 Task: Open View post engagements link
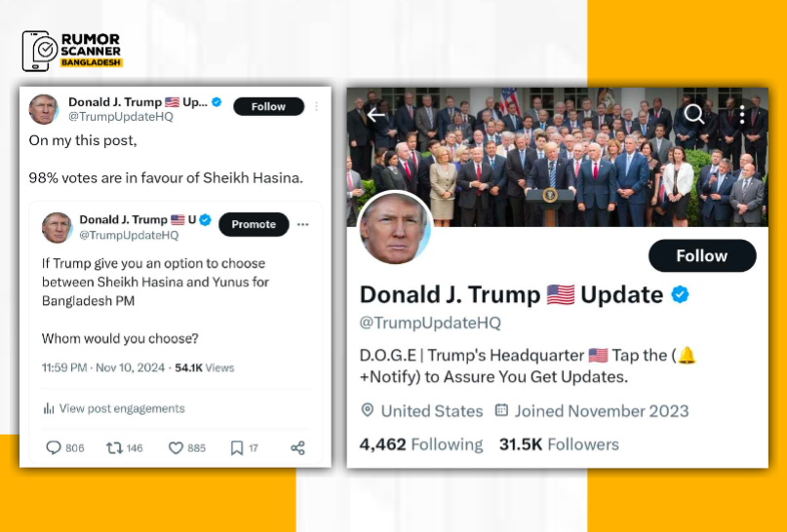(x=122, y=408)
